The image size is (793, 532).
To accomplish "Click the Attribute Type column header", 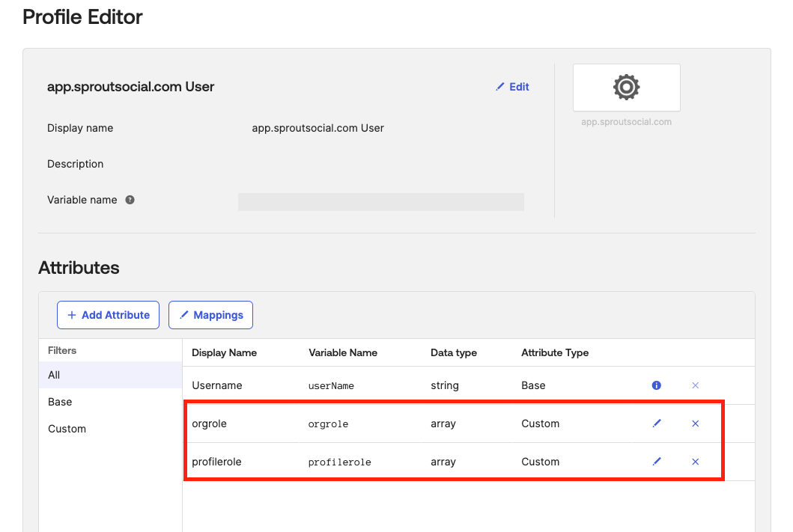I will pos(555,352).
